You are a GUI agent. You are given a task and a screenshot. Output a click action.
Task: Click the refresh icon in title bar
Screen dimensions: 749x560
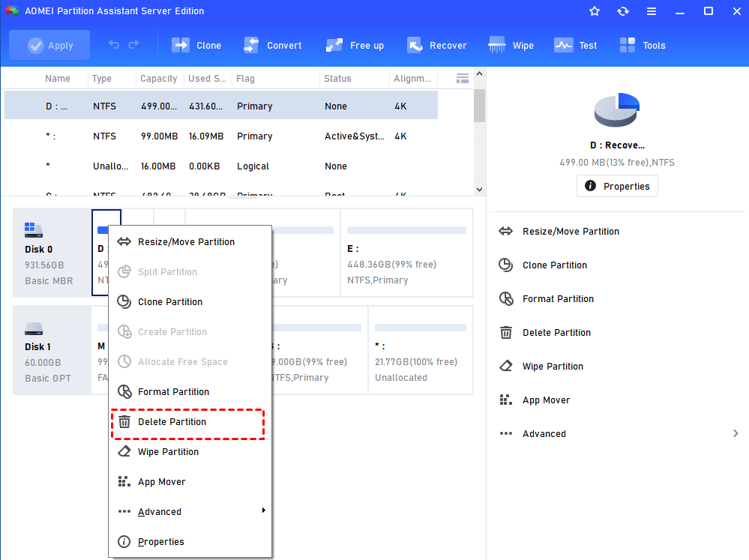[623, 11]
